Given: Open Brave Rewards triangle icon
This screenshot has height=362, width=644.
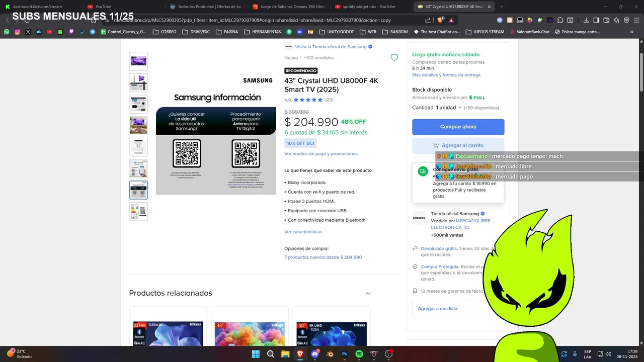Looking at the screenshot, I should tap(451, 20).
